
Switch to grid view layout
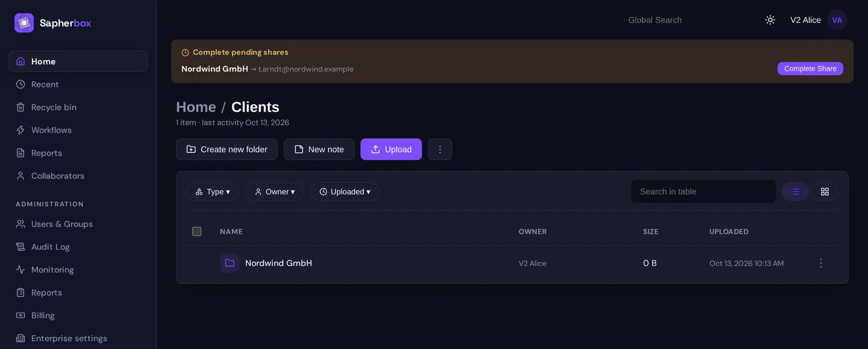(825, 192)
